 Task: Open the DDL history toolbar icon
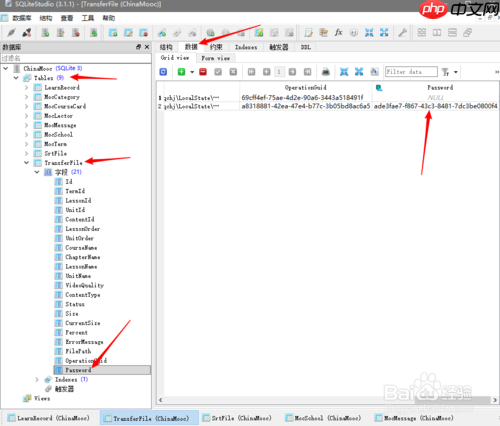coord(323,32)
